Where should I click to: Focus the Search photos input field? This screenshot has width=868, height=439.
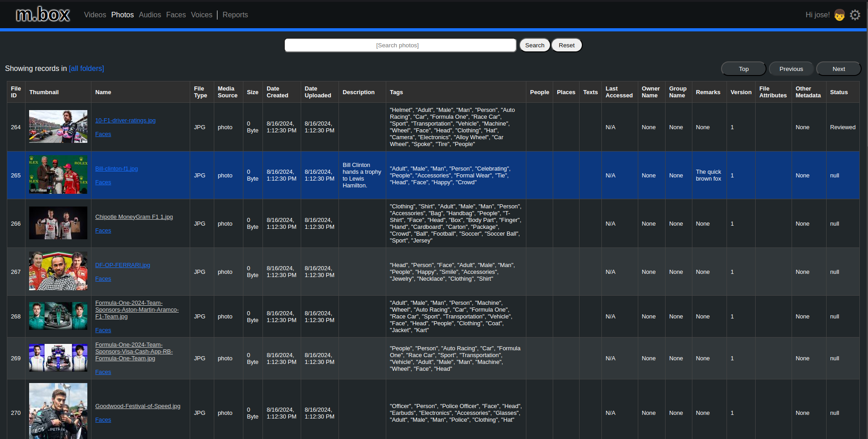400,45
